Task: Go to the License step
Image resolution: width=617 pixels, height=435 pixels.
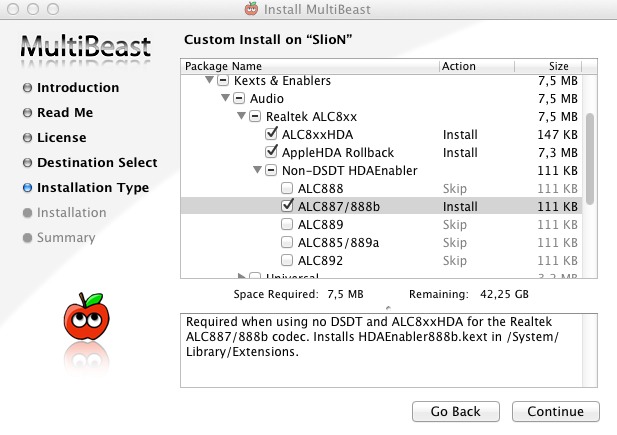Action: [x=61, y=137]
